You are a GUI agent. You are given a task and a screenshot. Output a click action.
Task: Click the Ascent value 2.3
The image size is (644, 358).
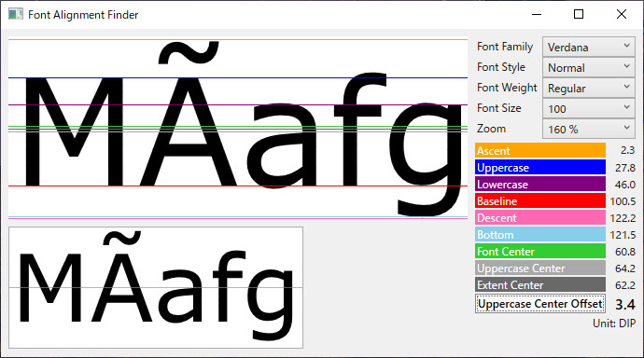[x=627, y=150]
